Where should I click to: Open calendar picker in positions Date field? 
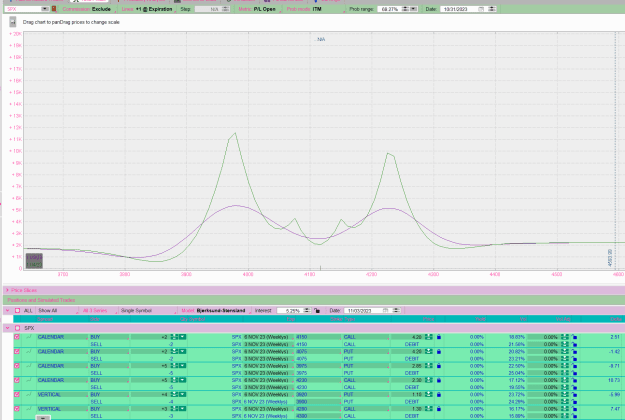pyautogui.click(x=385, y=310)
